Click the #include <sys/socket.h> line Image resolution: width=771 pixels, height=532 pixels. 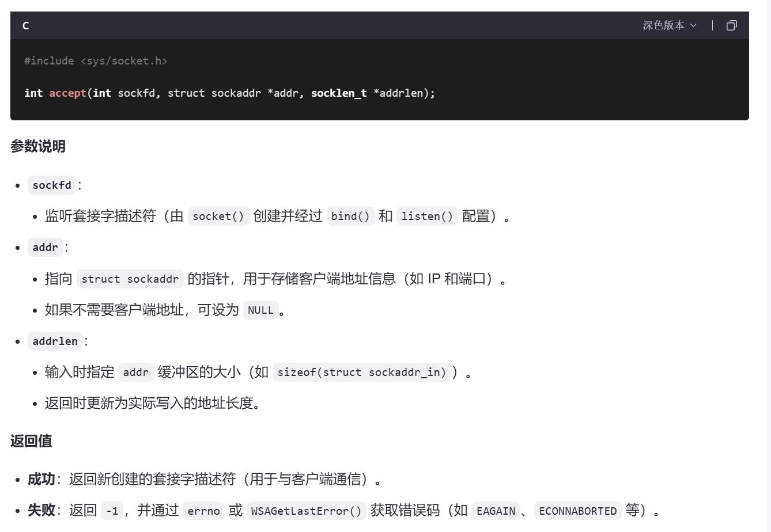point(96,61)
